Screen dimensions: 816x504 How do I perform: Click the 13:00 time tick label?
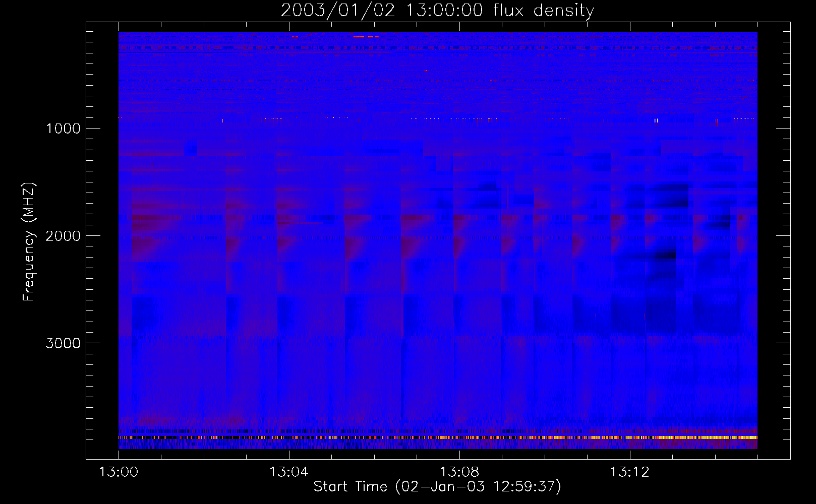(119, 472)
